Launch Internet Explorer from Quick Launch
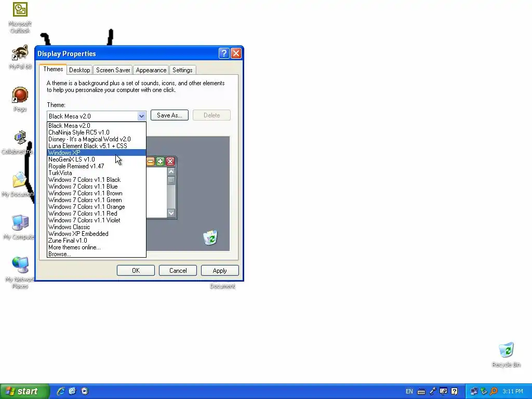Image resolution: width=532 pixels, height=399 pixels. (x=61, y=391)
